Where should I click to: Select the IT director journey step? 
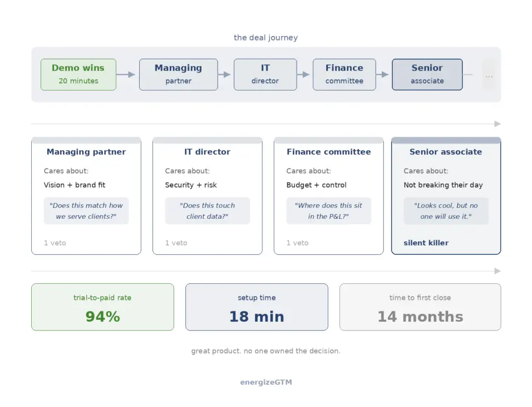265,74
